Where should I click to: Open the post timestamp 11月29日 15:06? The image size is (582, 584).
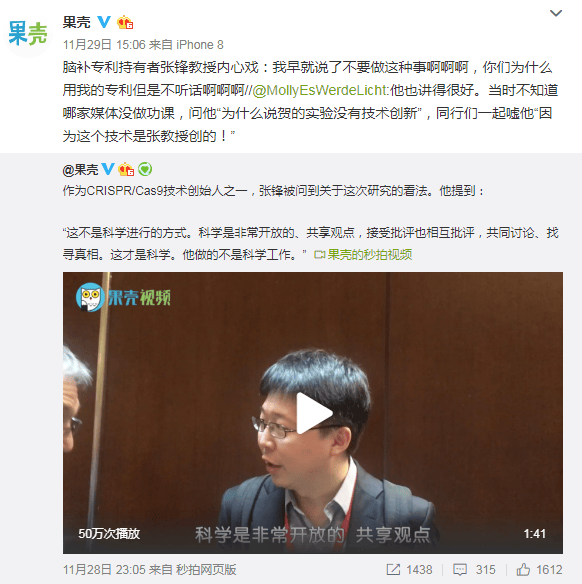pos(104,45)
